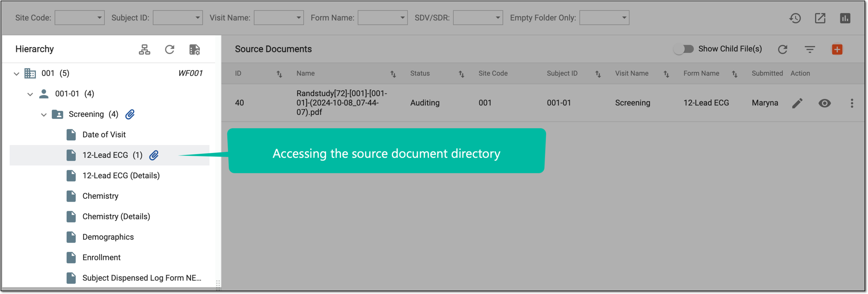
Task: Add a new source document with plus button
Action: click(x=837, y=49)
